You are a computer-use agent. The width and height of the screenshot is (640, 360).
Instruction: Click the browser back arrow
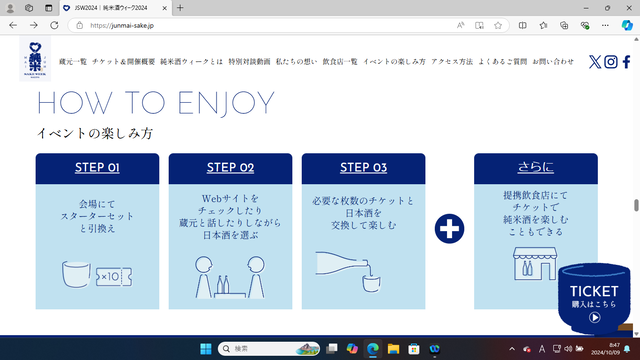[x=13, y=25]
